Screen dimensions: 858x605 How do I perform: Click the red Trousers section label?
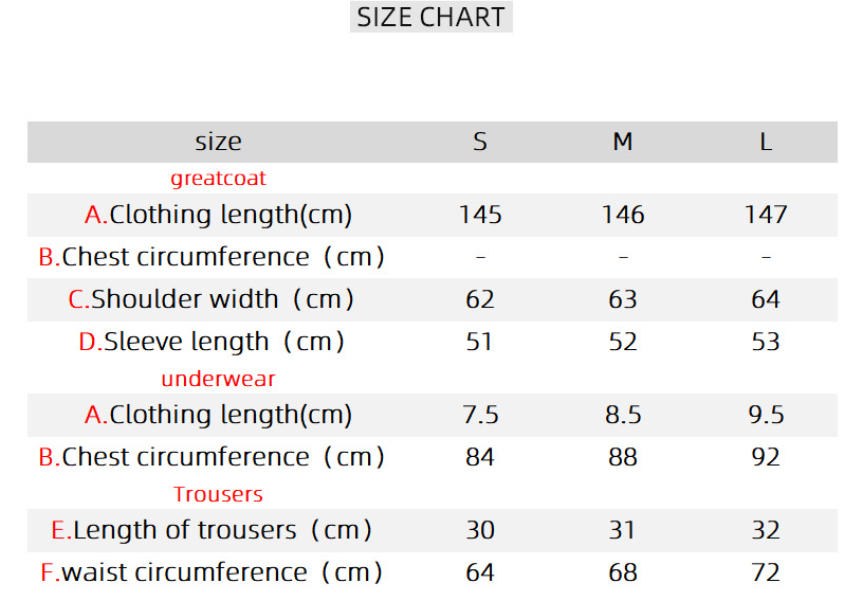218,494
